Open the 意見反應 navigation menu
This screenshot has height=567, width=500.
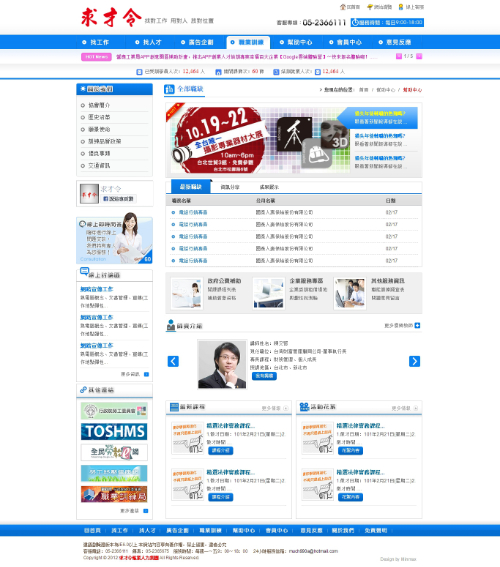click(x=395, y=42)
